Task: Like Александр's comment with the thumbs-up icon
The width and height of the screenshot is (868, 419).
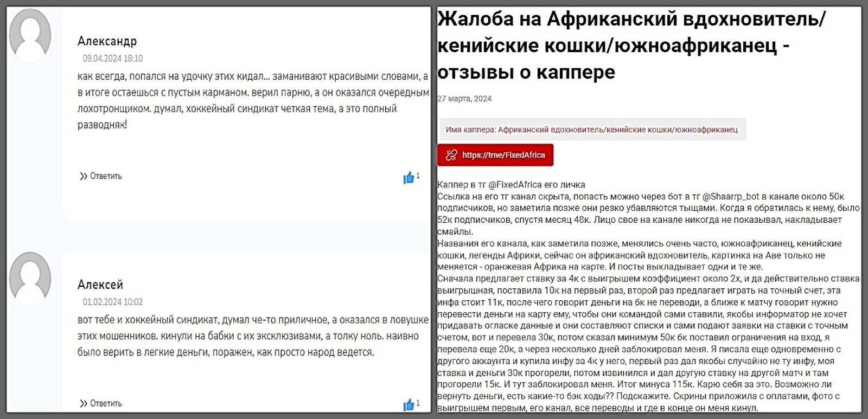Action: coord(409,177)
